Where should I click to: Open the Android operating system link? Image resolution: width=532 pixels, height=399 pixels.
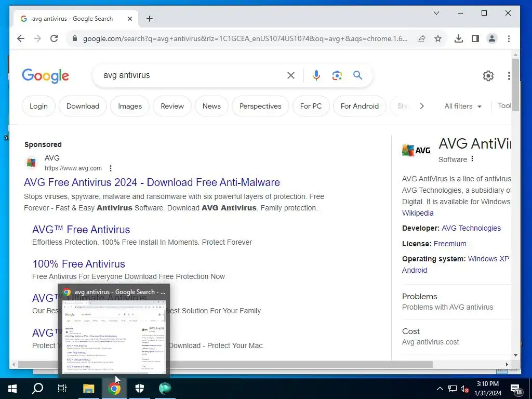click(414, 270)
